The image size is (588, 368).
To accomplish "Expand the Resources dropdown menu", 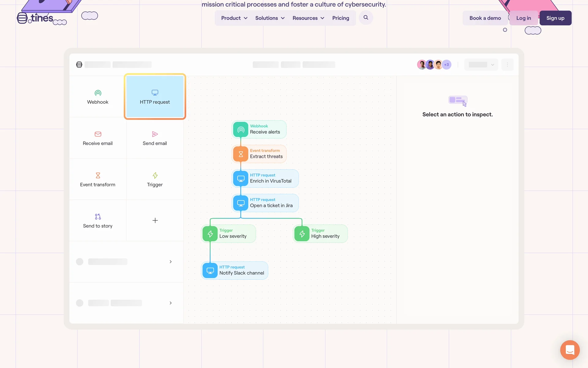I will coord(308,18).
